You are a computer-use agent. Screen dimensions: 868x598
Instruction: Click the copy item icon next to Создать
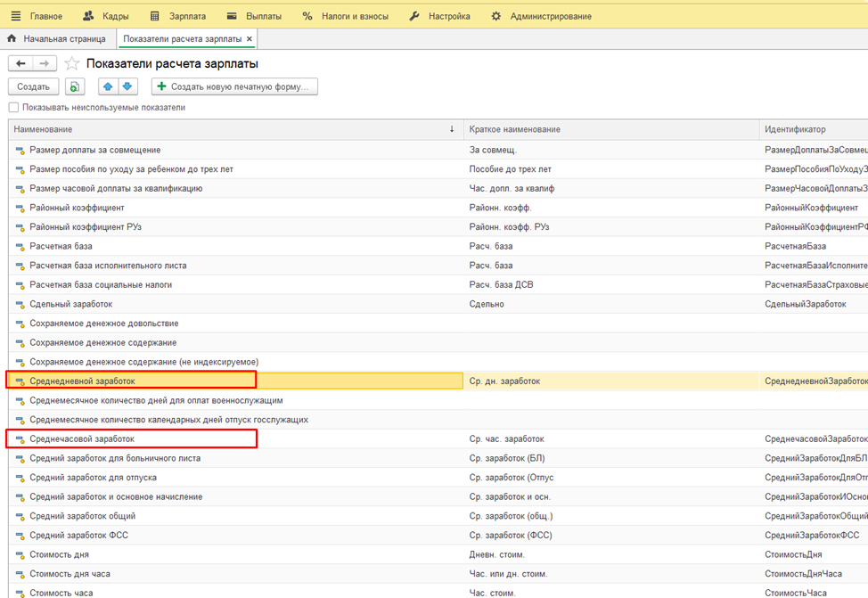[75, 86]
